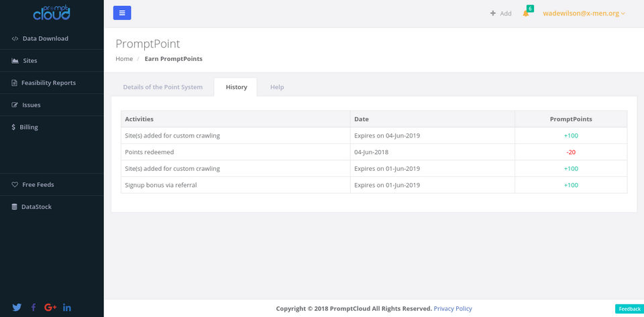
Task: Open the LinkedIn icon link
Action: click(x=67, y=308)
